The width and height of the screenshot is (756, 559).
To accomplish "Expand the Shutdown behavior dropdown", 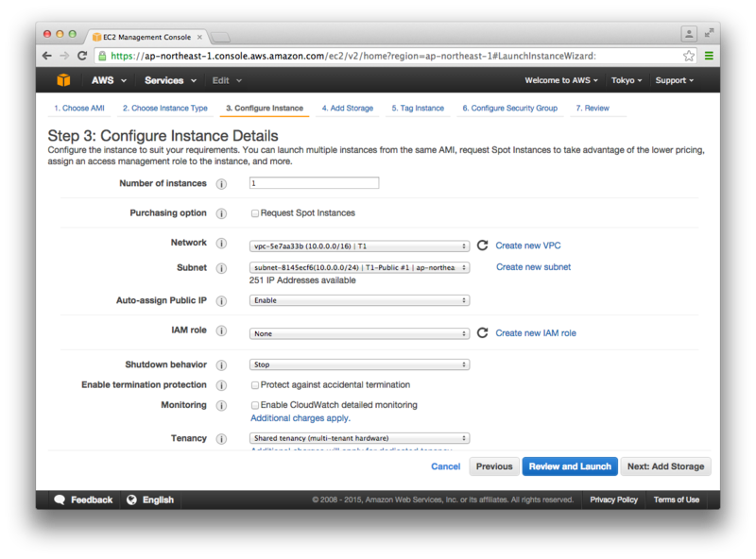I will click(x=359, y=364).
